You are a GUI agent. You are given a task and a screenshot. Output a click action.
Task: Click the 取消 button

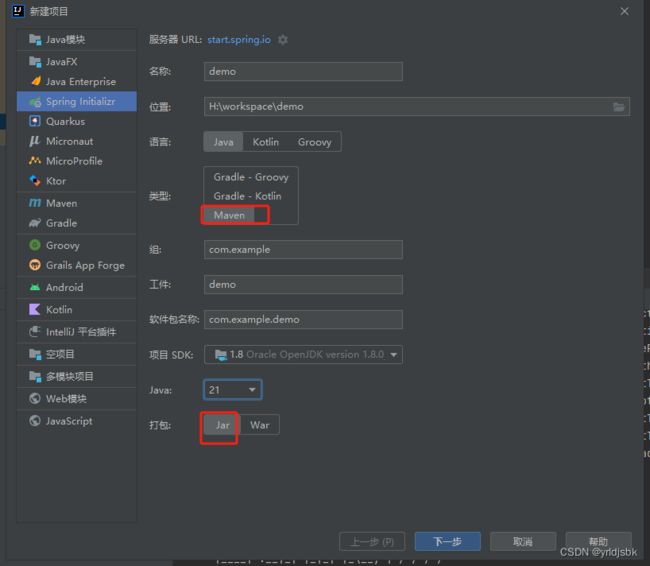pos(523,542)
